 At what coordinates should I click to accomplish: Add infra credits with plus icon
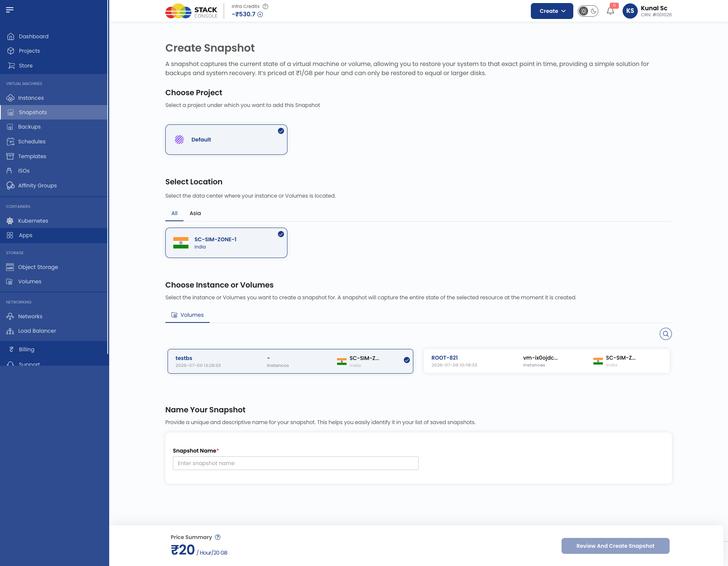(260, 14)
